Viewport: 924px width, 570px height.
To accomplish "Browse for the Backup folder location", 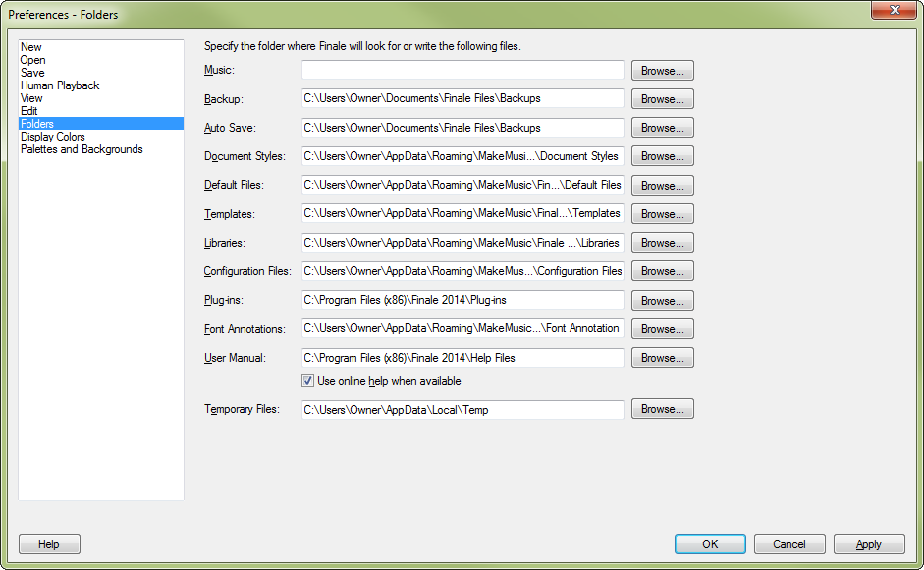I will pos(661,98).
